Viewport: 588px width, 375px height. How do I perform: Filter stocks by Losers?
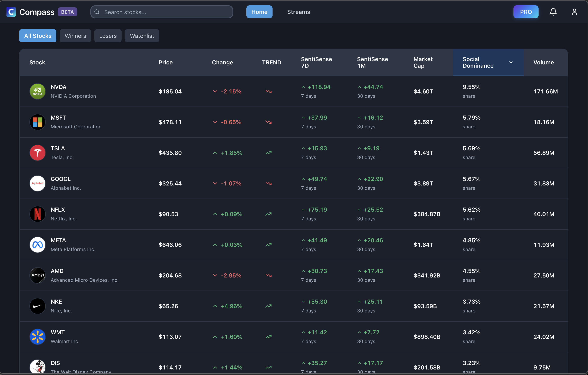coord(108,36)
